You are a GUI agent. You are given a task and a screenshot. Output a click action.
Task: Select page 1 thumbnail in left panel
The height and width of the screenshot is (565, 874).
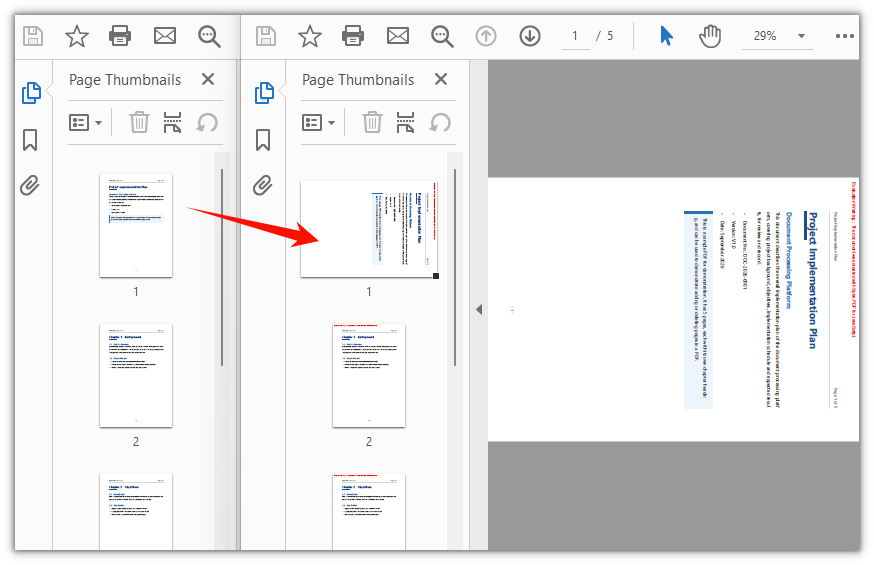(x=136, y=226)
